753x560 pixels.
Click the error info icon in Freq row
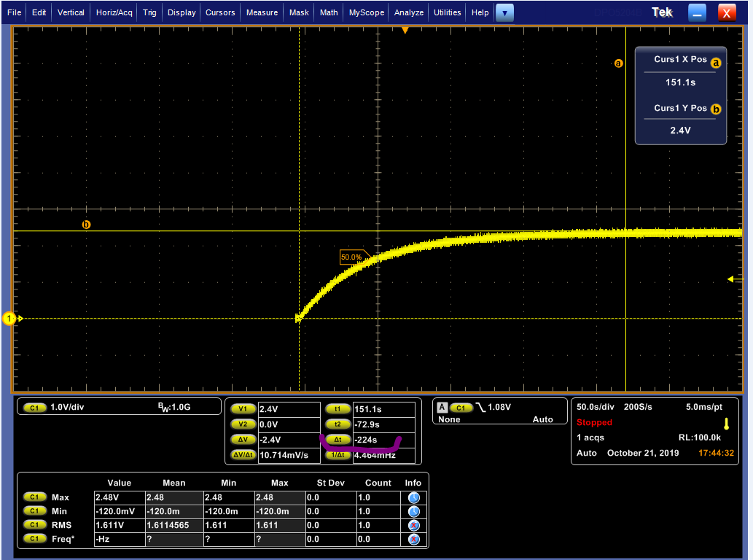[x=413, y=540]
